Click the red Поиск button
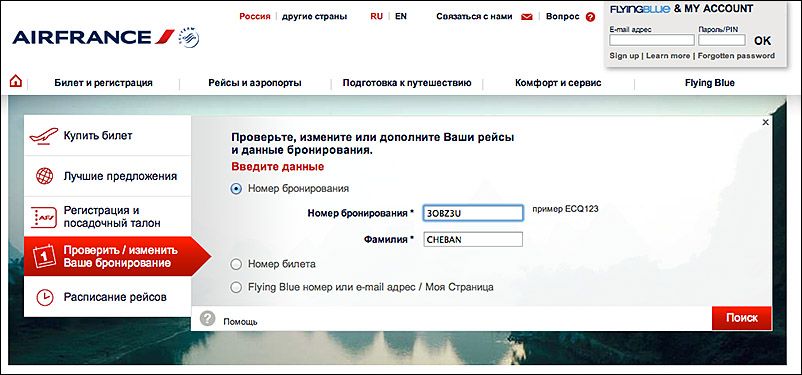Viewport: 802px width, 375px height. pos(742,318)
